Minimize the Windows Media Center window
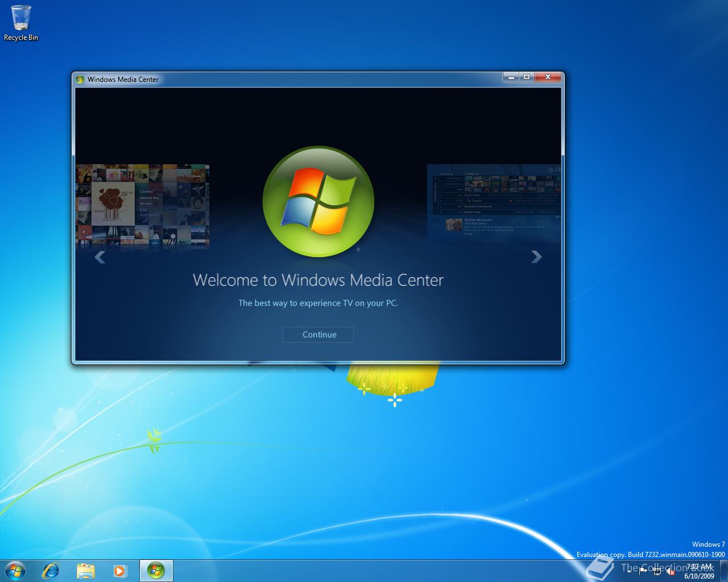This screenshot has height=582, width=728. pyautogui.click(x=511, y=77)
